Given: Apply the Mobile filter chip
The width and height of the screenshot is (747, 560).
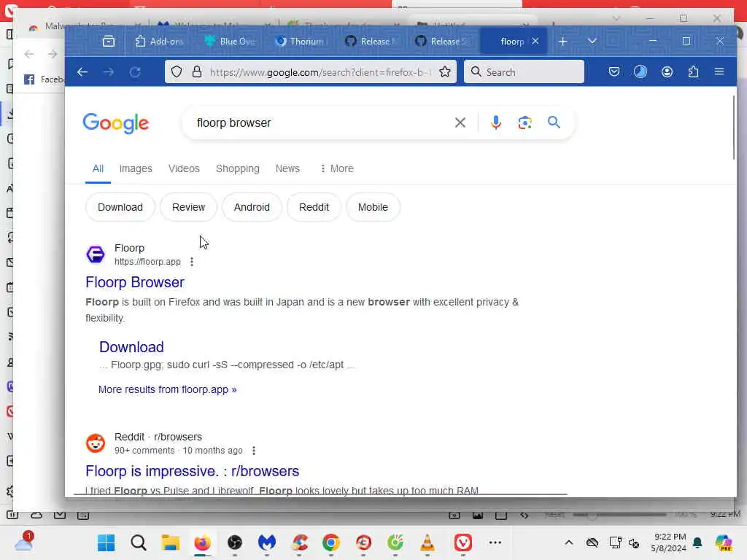Looking at the screenshot, I should (373, 207).
